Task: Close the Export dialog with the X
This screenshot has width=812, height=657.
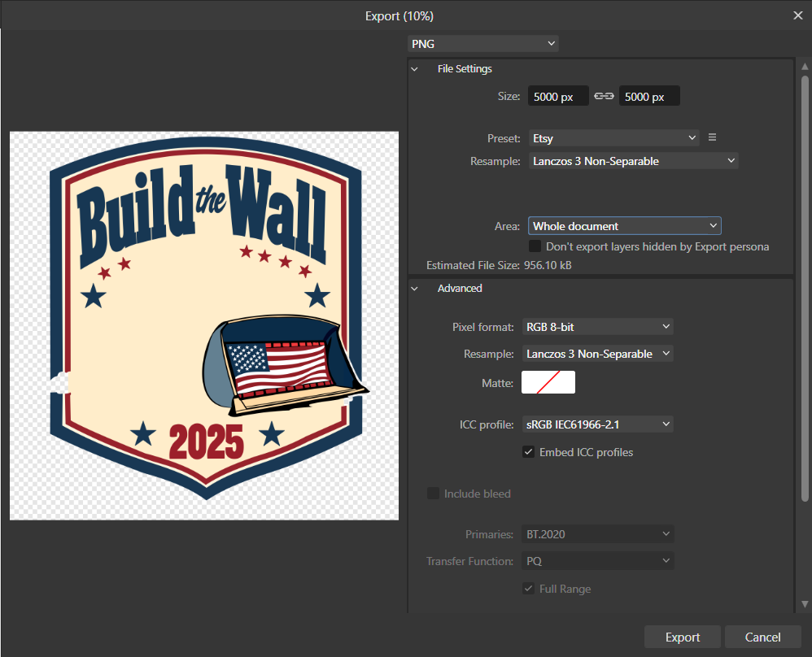Action: pos(798,15)
